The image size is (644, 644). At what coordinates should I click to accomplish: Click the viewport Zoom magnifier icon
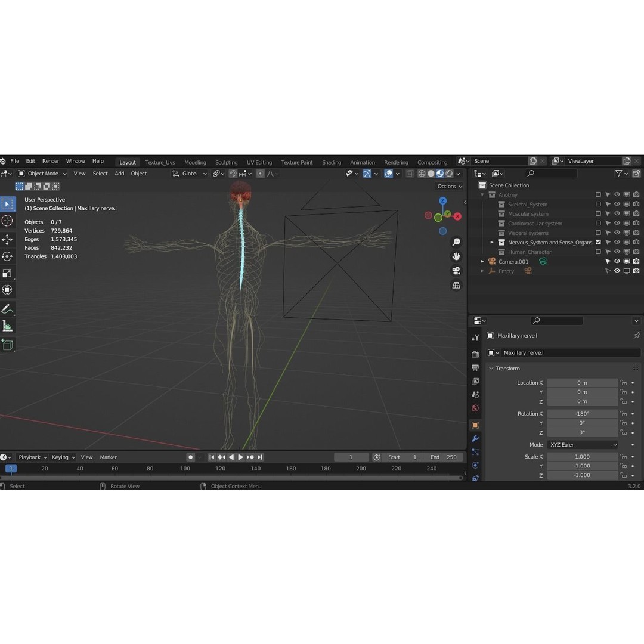coord(456,241)
